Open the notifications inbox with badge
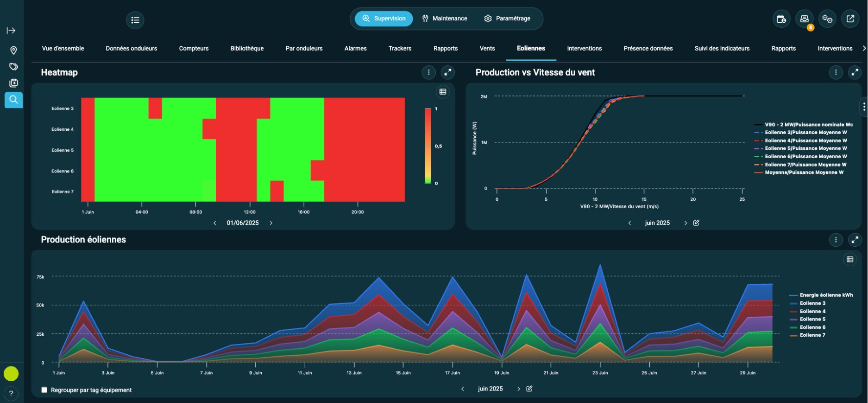This screenshot has height=403, width=868. [x=805, y=19]
